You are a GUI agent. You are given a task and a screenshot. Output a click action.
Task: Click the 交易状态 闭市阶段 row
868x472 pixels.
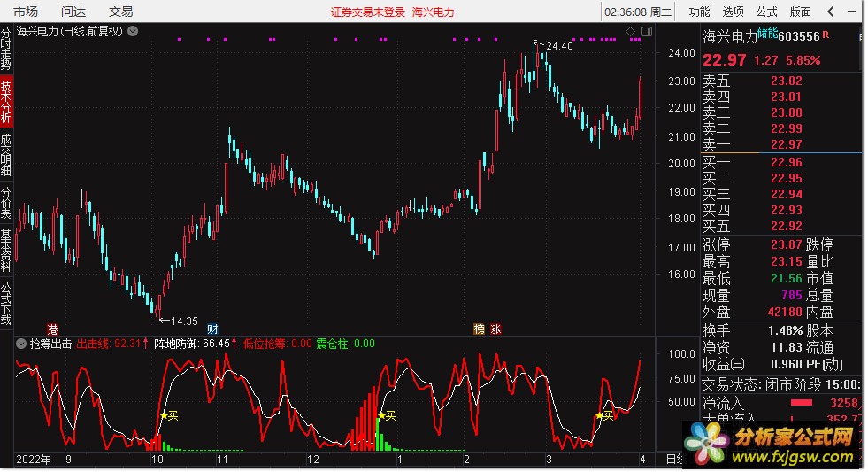pyautogui.click(x=781, y=384)
